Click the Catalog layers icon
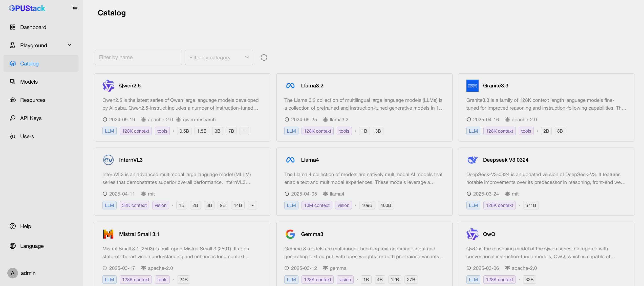This screenshot has width=644, height=286. [x=13, y=63]
